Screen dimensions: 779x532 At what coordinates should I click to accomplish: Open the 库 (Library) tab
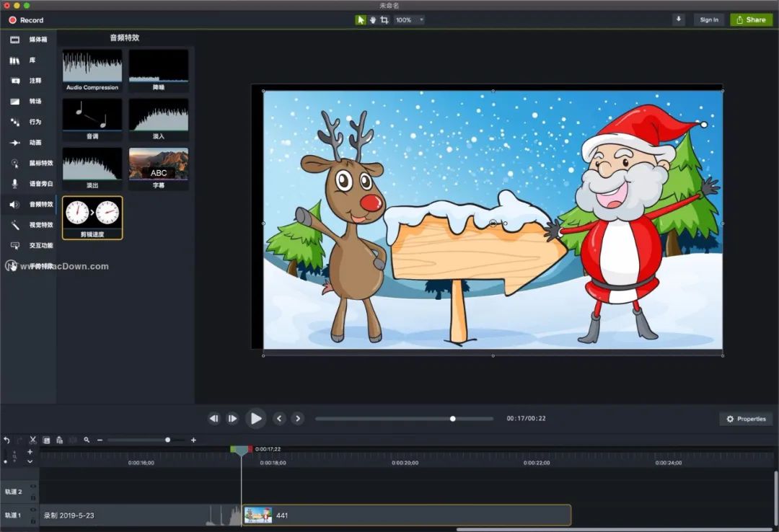pyautogui.click(x=28, y=60)
